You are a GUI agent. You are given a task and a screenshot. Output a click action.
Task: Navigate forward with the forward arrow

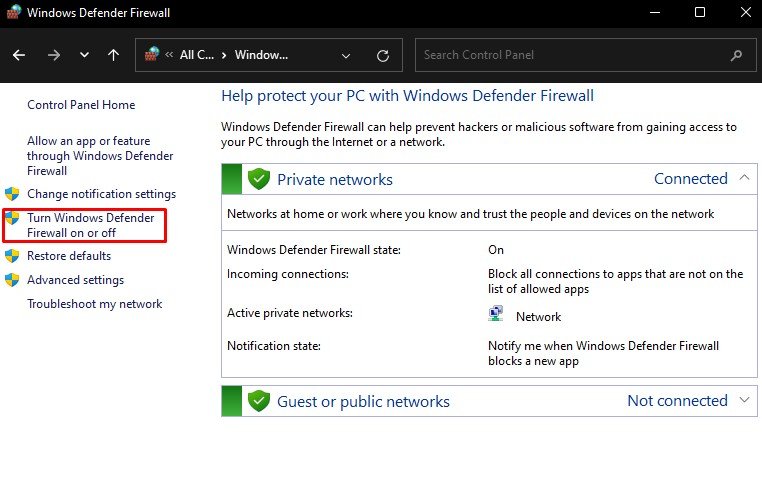[x=53, y=55]
